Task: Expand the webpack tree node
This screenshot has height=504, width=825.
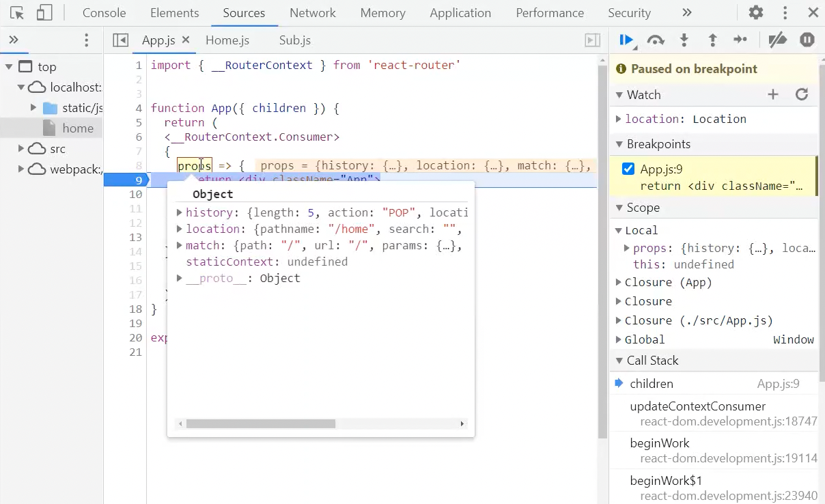Action: [21, 169]
